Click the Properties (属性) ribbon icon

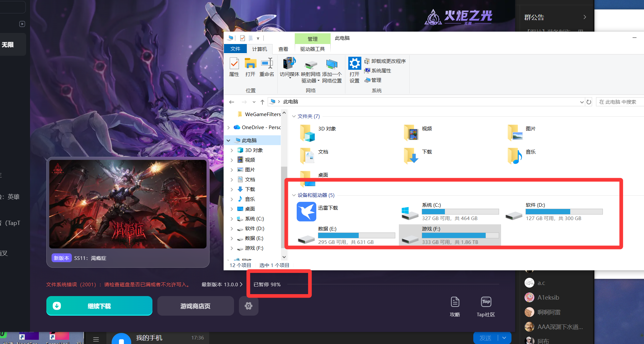(x=234, y=67)
